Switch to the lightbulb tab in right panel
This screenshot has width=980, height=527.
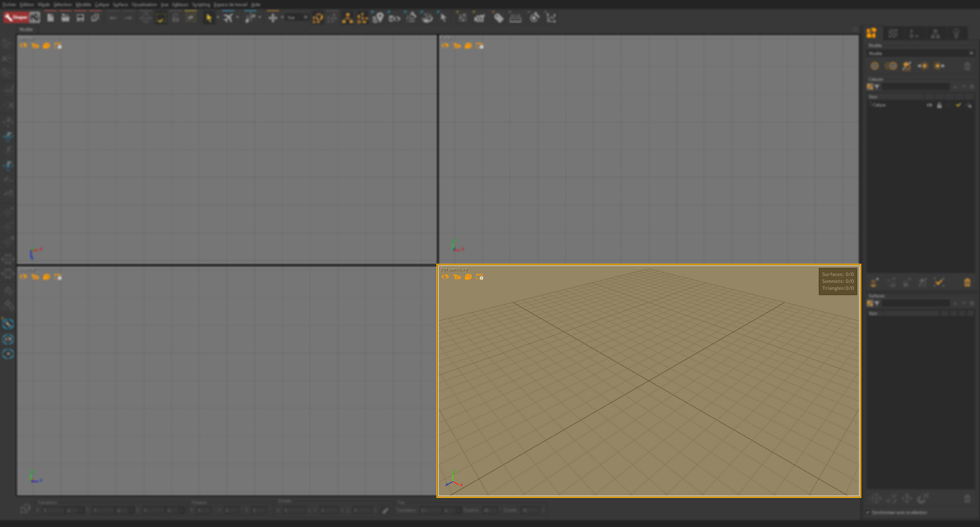coord(956,34)
